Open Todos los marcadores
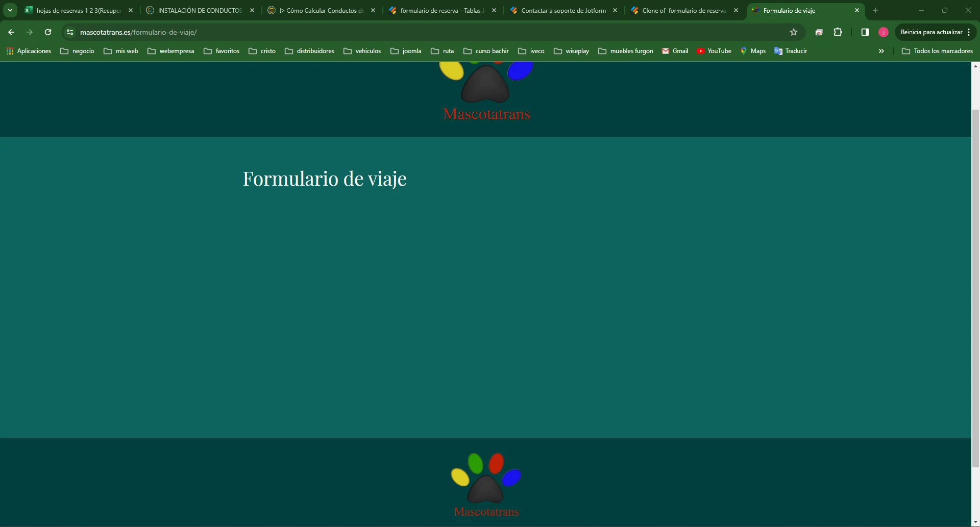Viewport: 980px width, 527px height. 938,51
